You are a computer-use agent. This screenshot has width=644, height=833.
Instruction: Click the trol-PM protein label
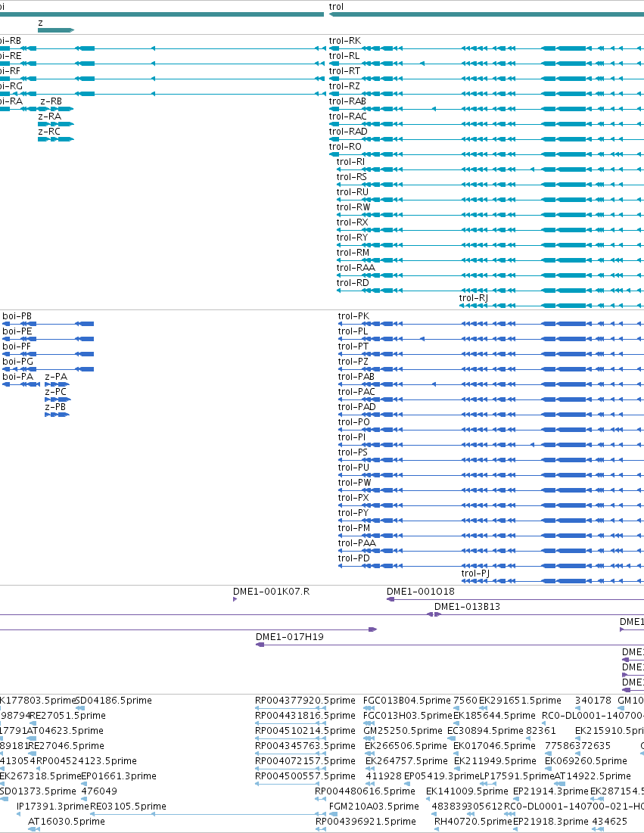(354, 528)
